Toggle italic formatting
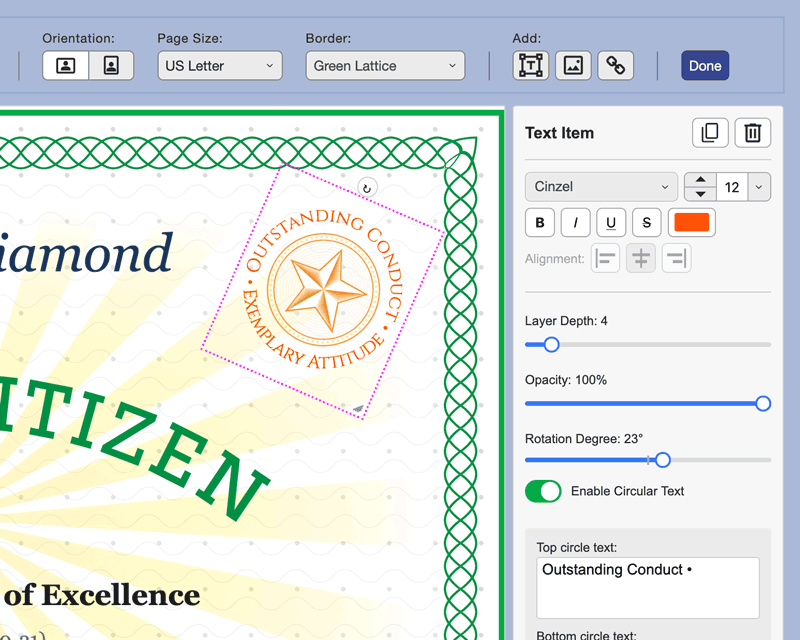800x640 pixels. pyautogui.click(x=576, y=223)
